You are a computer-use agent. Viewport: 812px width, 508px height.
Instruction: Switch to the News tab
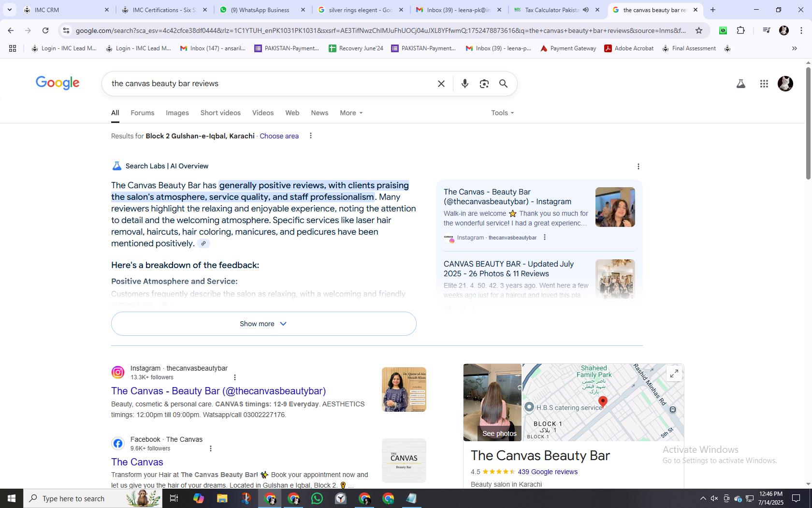(x=319, y=113)
